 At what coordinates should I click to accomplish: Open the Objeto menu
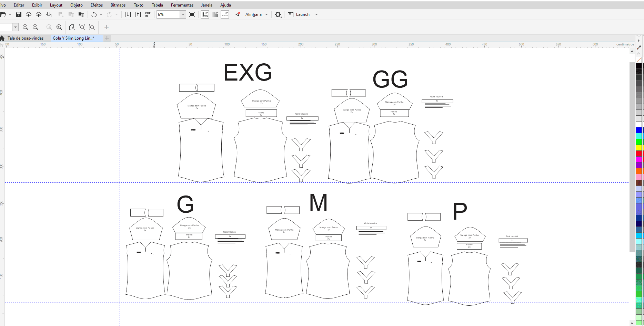[77, 5]
